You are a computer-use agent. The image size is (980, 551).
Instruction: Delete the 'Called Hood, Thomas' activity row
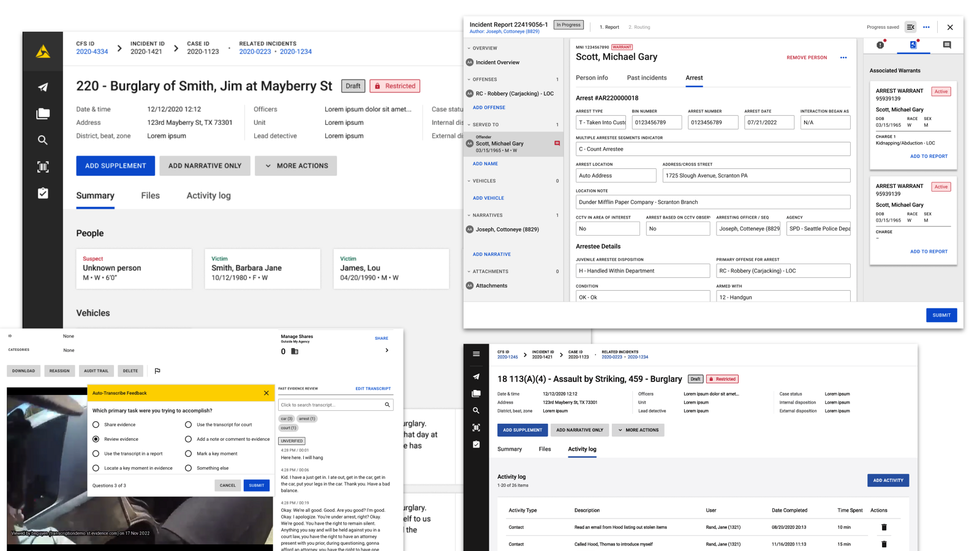(884, 544)
